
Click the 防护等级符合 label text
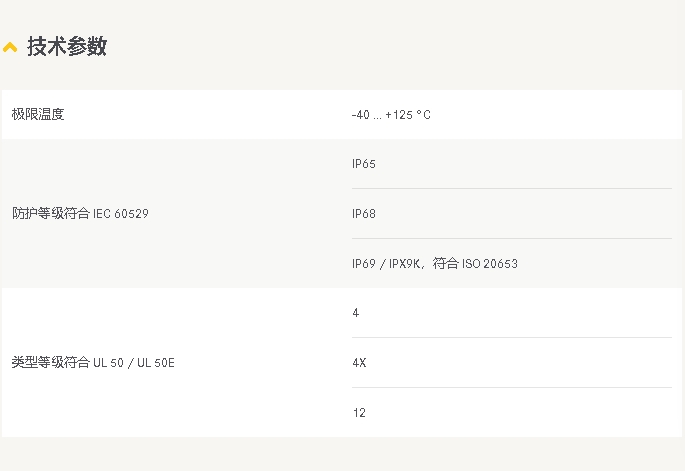(x=51, y=213)
